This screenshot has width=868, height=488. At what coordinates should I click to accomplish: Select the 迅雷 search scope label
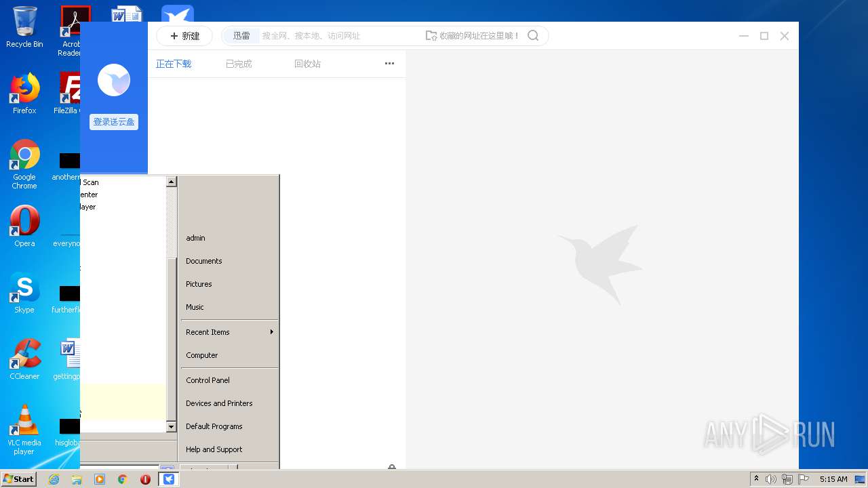pyautogui.click(x=241, y=36)
